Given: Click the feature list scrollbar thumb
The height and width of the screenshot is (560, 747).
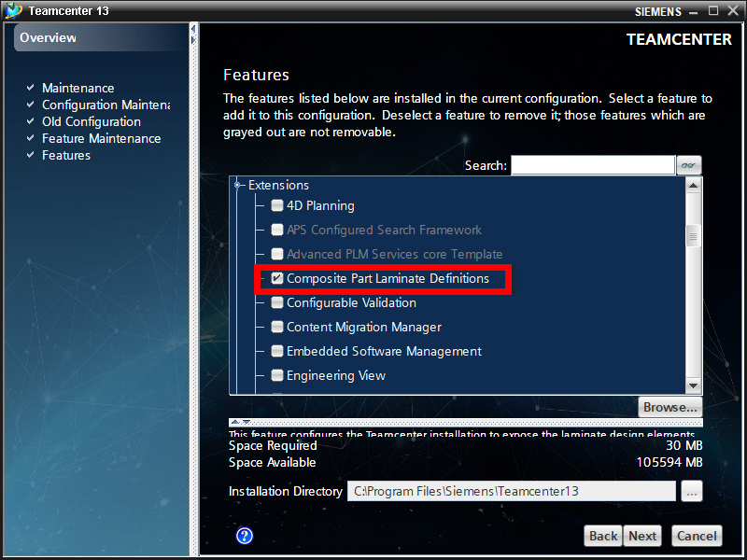Looking at the screenshot, I should coord(693,233).
